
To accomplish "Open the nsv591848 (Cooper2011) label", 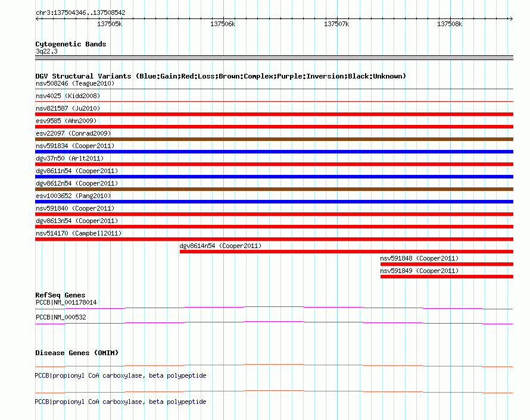I will point(419,258).
